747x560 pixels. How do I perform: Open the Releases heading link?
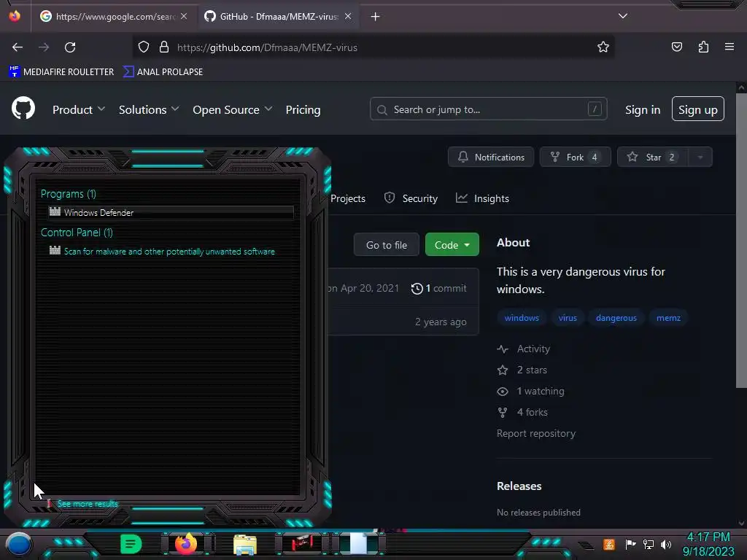click(519, 486)
